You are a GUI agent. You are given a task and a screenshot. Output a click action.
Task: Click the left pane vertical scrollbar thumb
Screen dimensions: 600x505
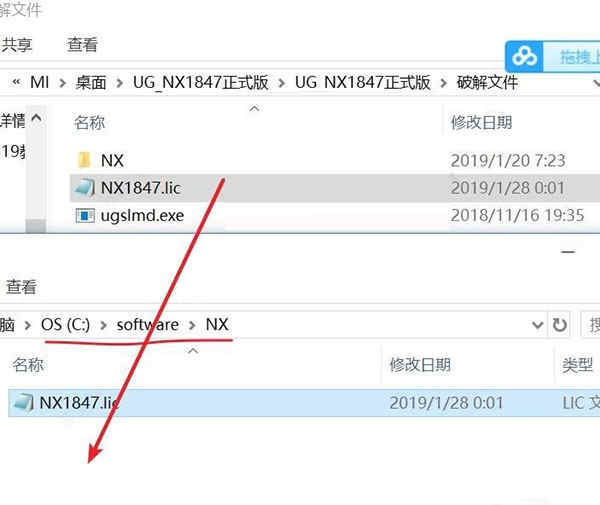[x=36, y=225]
